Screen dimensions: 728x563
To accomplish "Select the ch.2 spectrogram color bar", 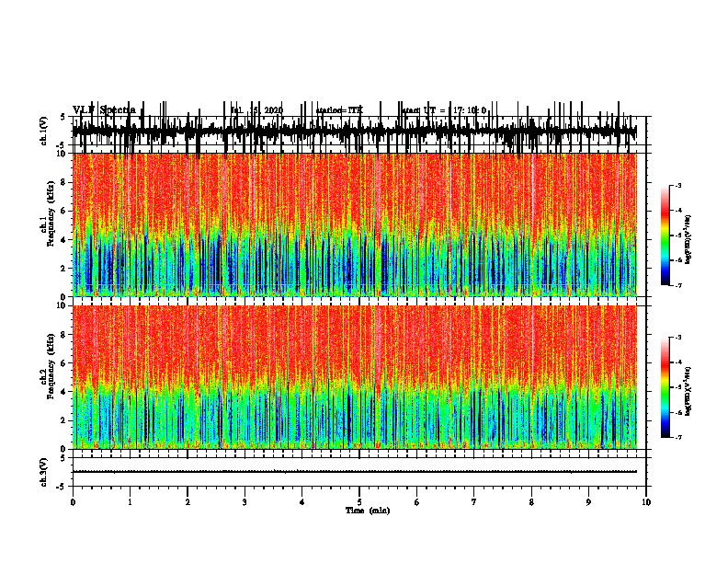I will (665, 387).
